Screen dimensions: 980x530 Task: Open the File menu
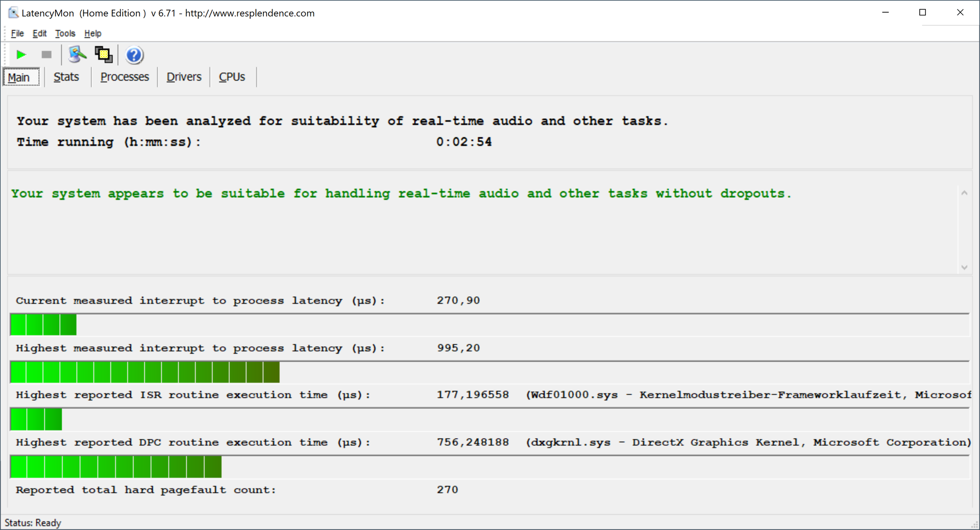point(17,34)
